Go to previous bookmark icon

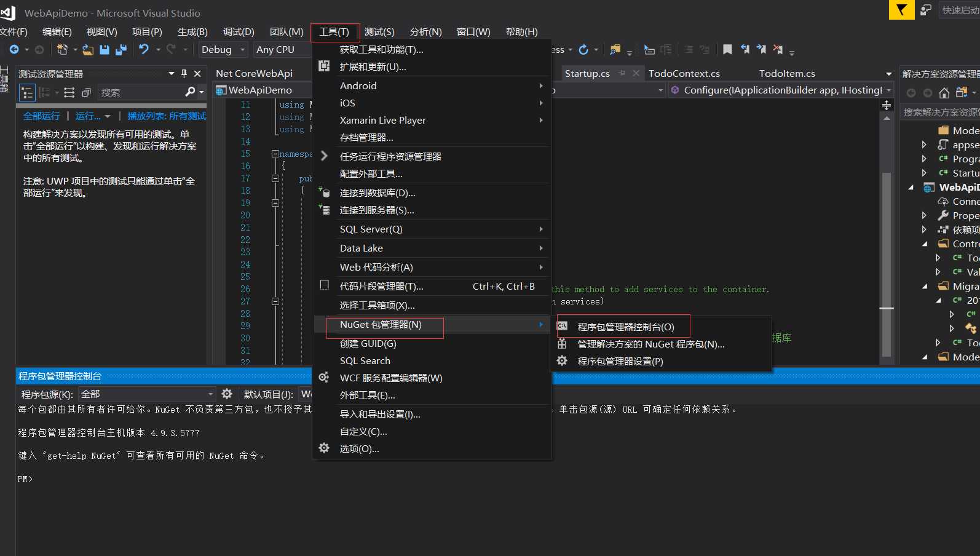pos(745,49)
